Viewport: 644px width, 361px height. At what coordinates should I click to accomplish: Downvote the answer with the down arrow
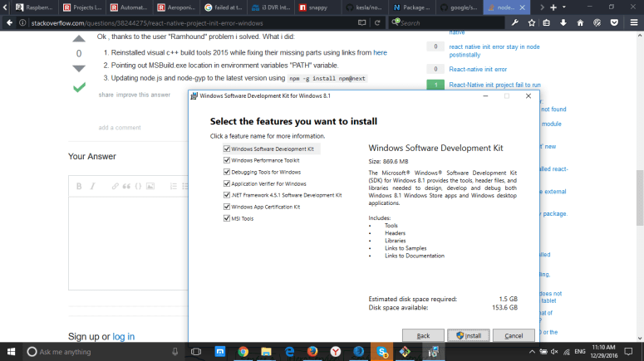tap(79, 70)
